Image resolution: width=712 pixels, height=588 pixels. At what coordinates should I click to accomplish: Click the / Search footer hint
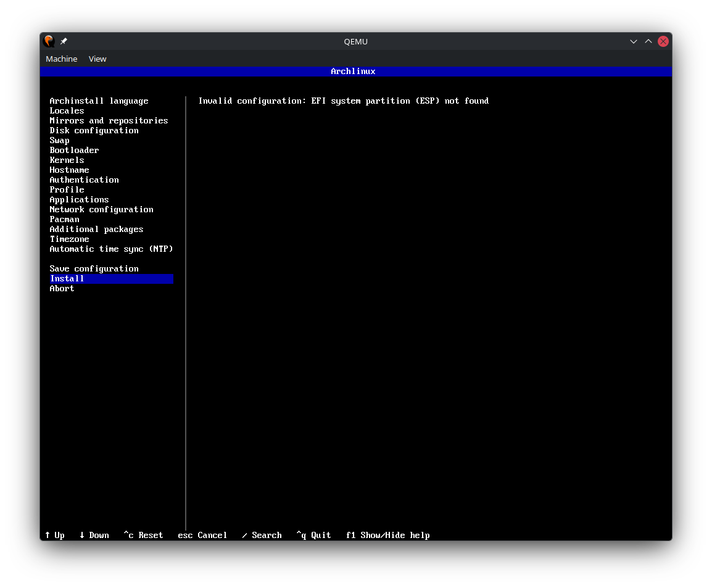[262, 536]
